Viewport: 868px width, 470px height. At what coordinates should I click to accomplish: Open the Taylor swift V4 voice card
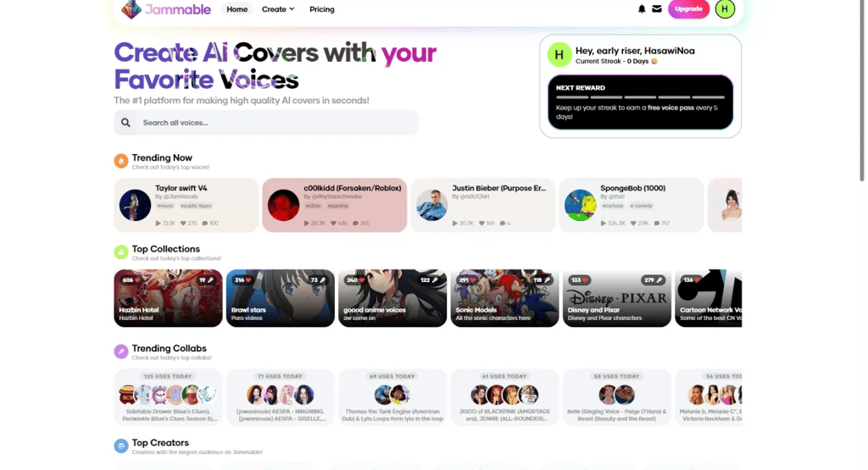[x=186, y=205]
